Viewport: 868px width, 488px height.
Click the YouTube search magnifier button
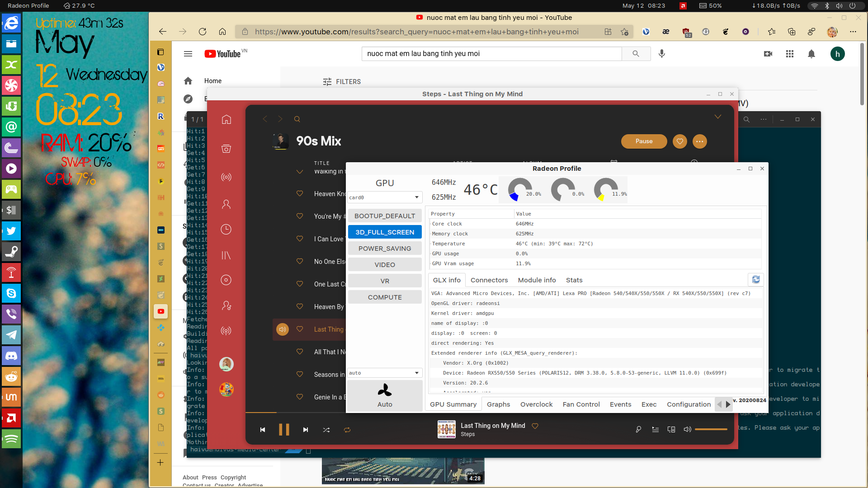click(x=636, y=54)
